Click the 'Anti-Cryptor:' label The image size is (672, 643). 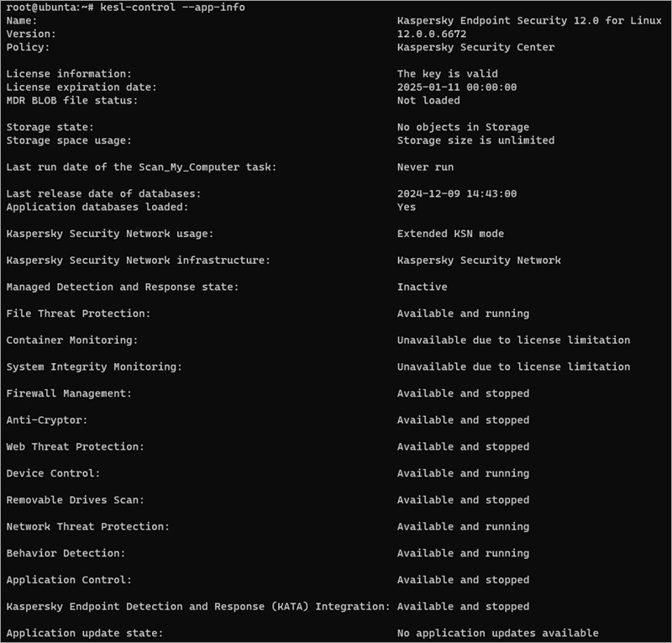click(x=47, y=420)
